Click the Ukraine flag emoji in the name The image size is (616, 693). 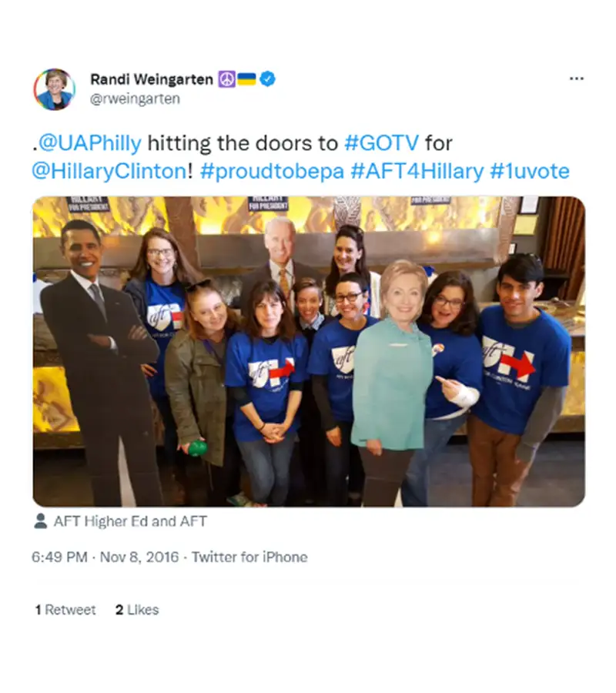(247, 79)
